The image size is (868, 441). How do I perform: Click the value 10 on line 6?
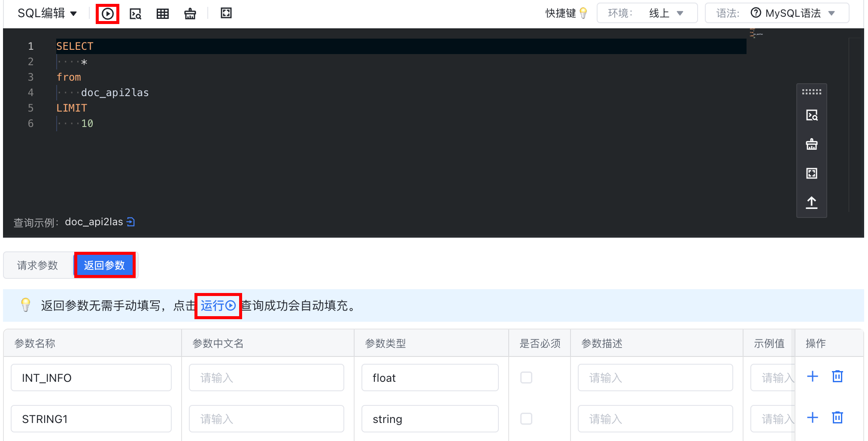pos(87,124)
